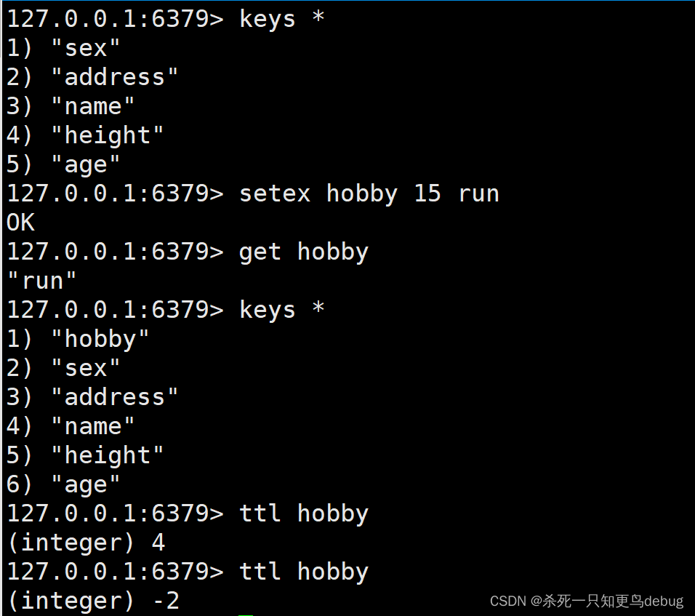
Task: Select the 1) "hobby" key entry
Action: click(78, 340)
